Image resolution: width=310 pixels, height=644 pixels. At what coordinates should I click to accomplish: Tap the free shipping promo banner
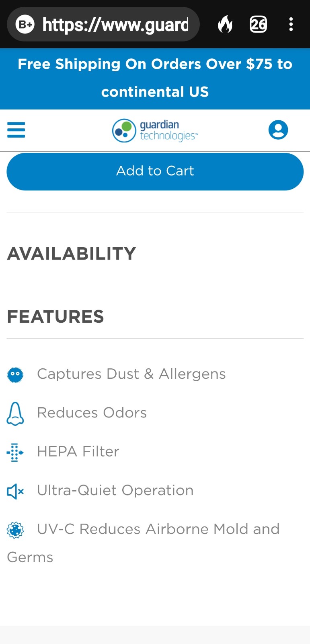[x=155, y=79]
